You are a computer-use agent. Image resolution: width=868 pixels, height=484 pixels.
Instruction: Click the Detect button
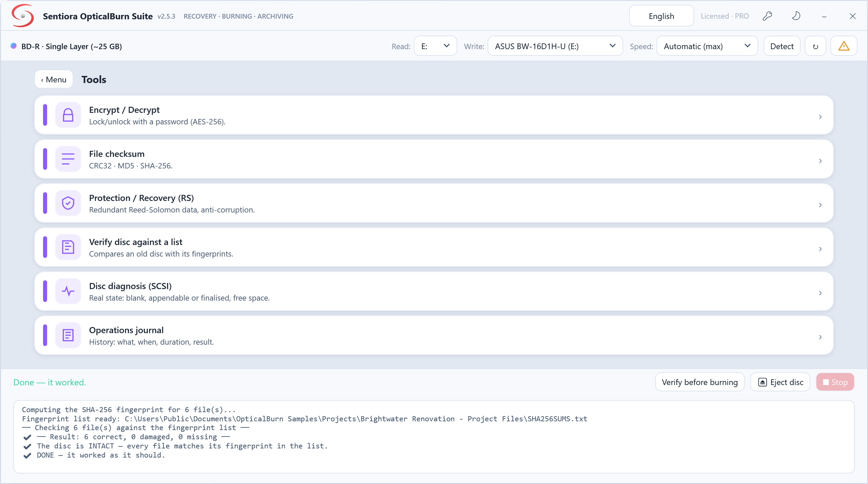click(x=782, y=46)
